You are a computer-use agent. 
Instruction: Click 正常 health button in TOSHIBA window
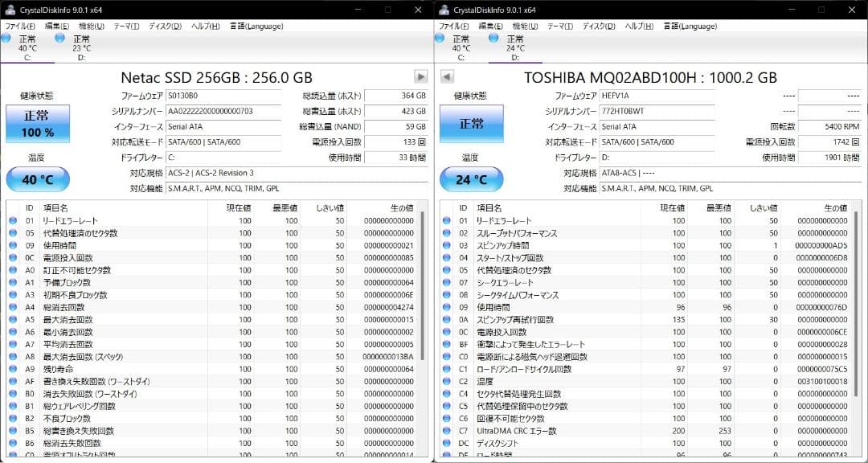472,124
